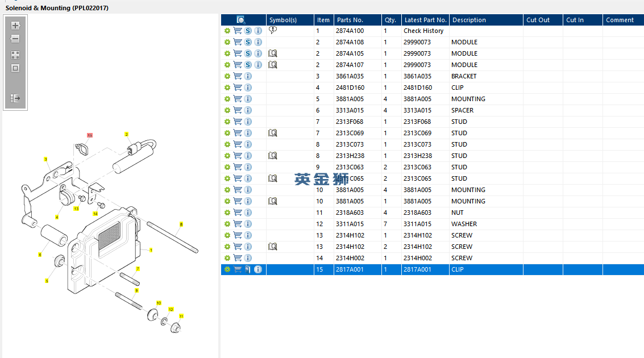This screenshot has height=358, width=644.
Task: Show info for part 2874A105
Action: [x=258, y=53]
